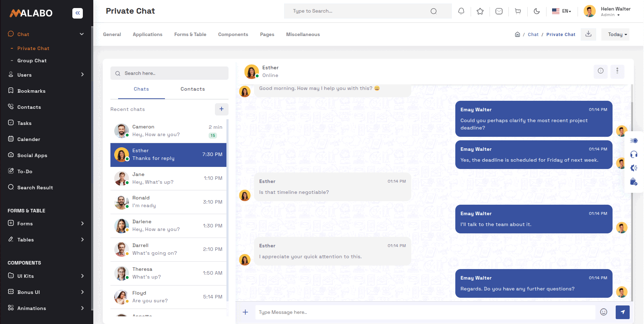
Task: Go to Group Chat link in sidebar
Action: tap(32, 61)
